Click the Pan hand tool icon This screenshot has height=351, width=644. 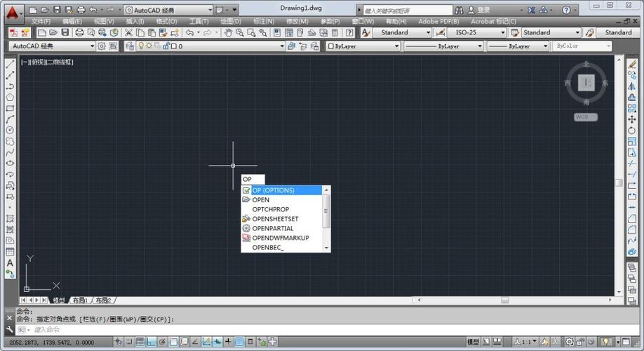(229, 32)
